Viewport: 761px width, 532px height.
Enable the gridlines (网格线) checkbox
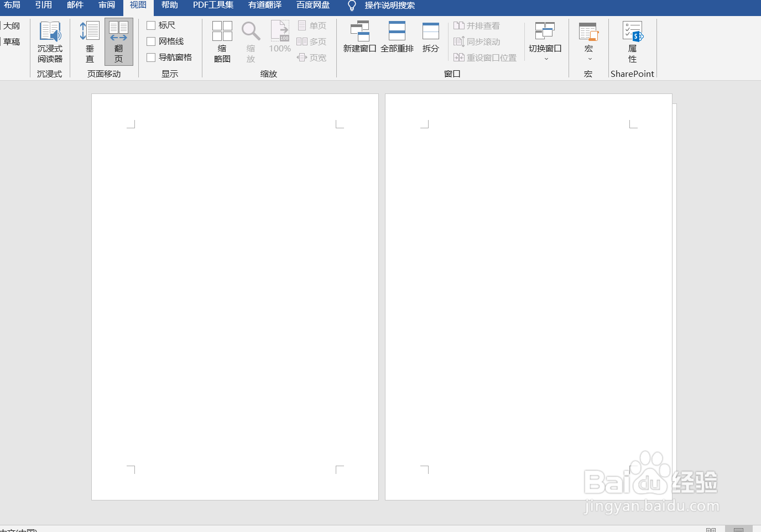tap(151, 41)
